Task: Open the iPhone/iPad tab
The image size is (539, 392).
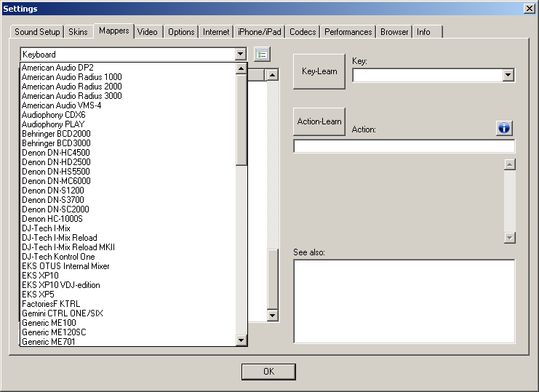Action: (x=260, y=32)
